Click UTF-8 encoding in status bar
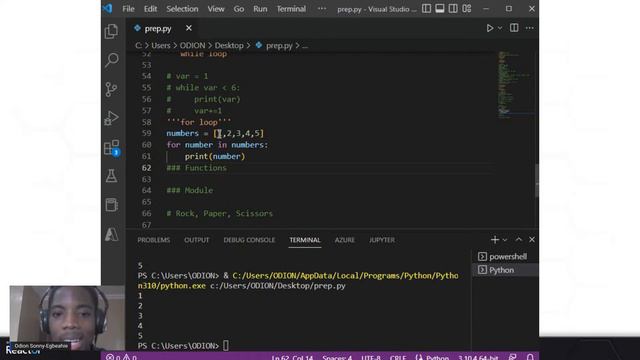The height and width of the screenshot is (360, 640). tap(371, 358)
